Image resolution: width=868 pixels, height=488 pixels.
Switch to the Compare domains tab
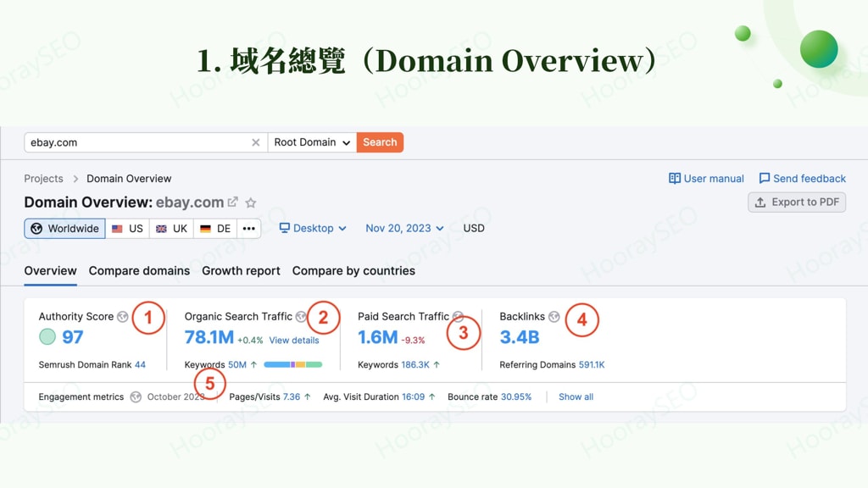click(x=139, y=271)
